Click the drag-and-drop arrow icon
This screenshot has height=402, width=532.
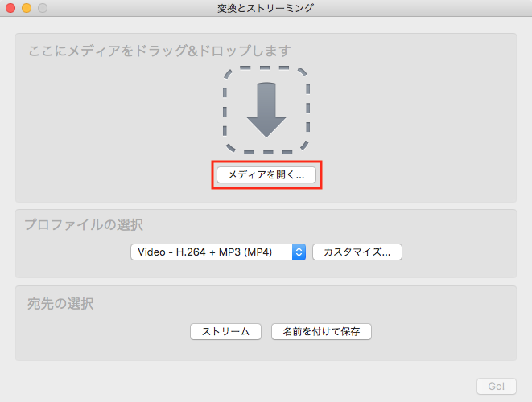(x=266, y=110)
